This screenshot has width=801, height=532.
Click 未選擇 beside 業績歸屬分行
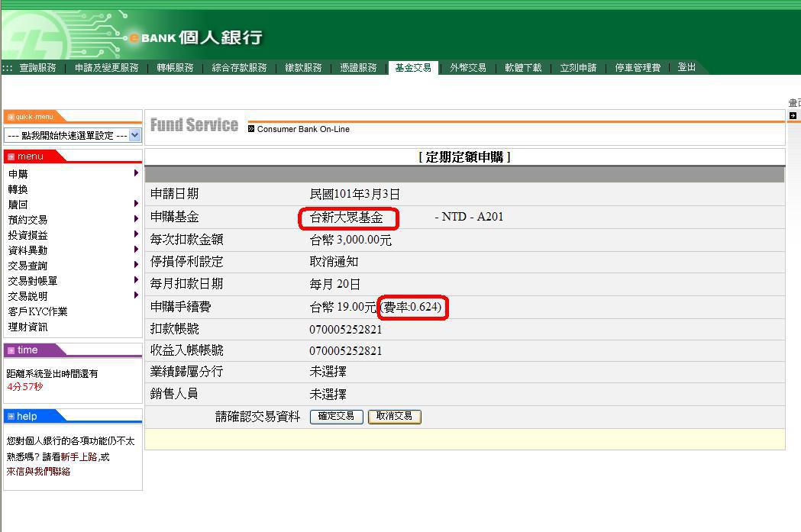[x=328, y=372]
